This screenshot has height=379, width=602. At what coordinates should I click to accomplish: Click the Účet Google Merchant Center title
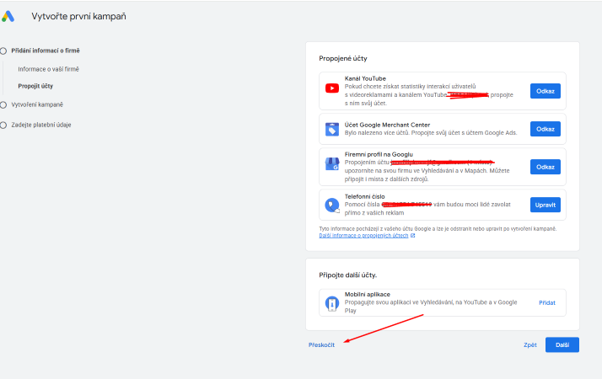[387, 125]
